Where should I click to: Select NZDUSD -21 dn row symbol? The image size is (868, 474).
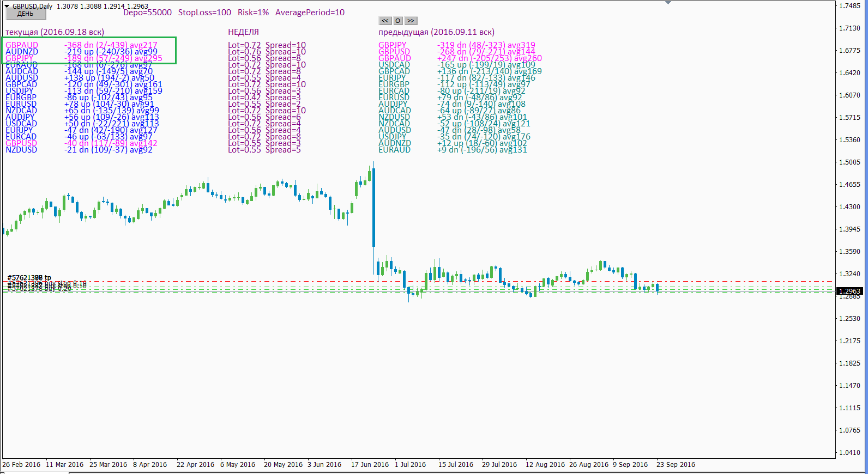click(x=21, y=150)
